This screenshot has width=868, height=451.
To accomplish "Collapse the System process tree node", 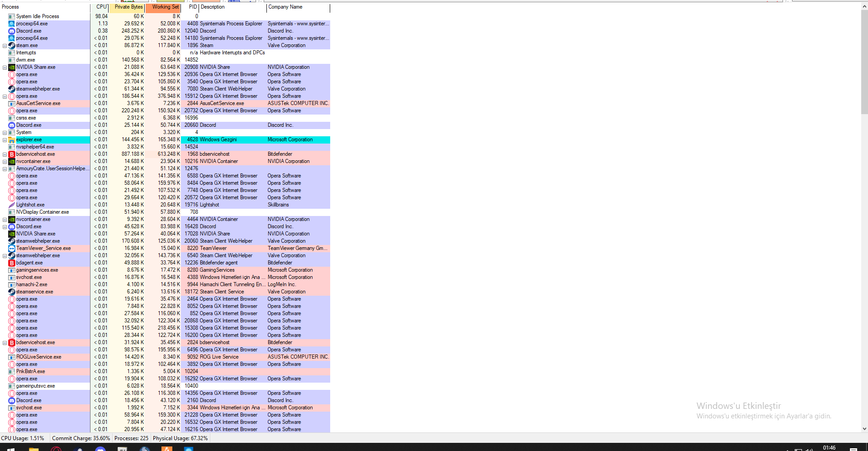I will (5, 133).
